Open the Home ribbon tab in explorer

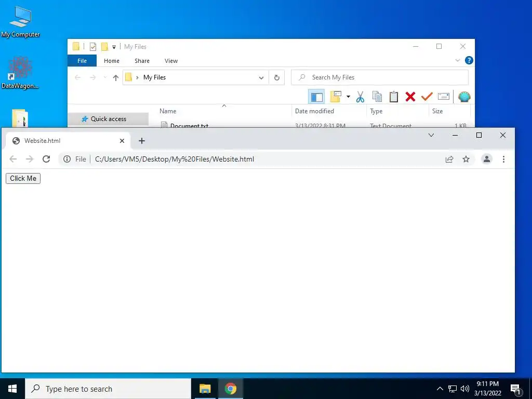coord(112,61)
